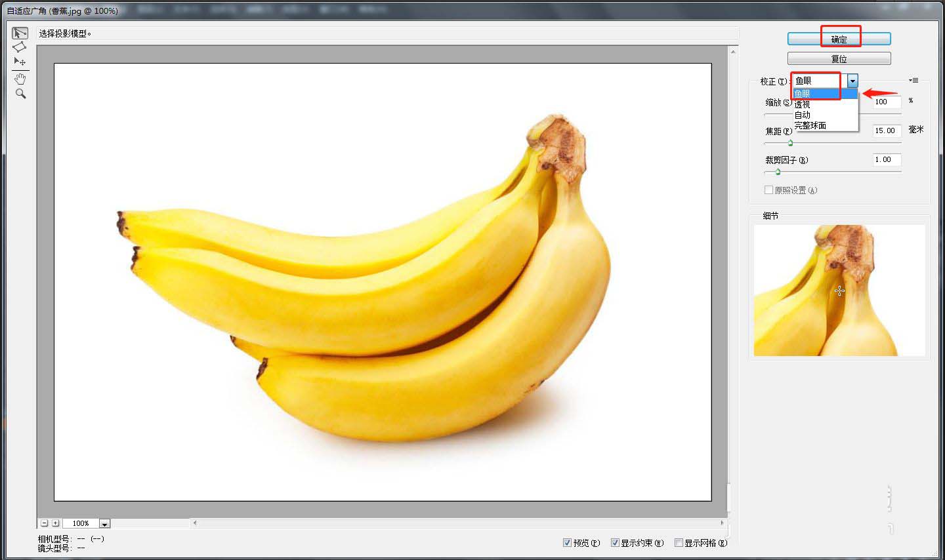Toggle the 预览 preview checkbox
The height and width of the screenshot is (560, 945).
567,542
